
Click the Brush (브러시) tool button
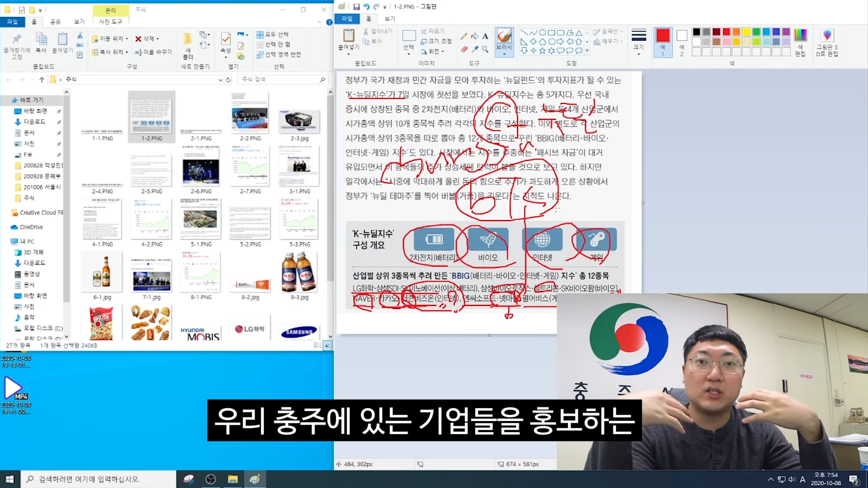[504, 42]
